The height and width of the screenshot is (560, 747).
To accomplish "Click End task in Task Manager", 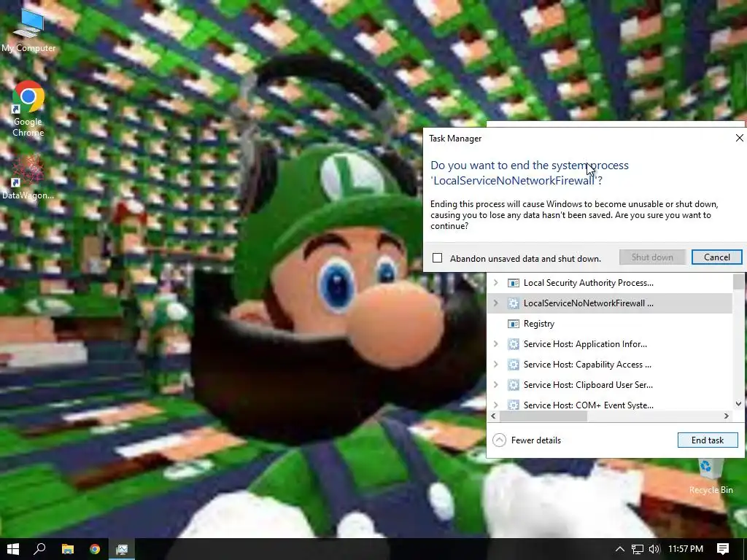I will point(708,440).
